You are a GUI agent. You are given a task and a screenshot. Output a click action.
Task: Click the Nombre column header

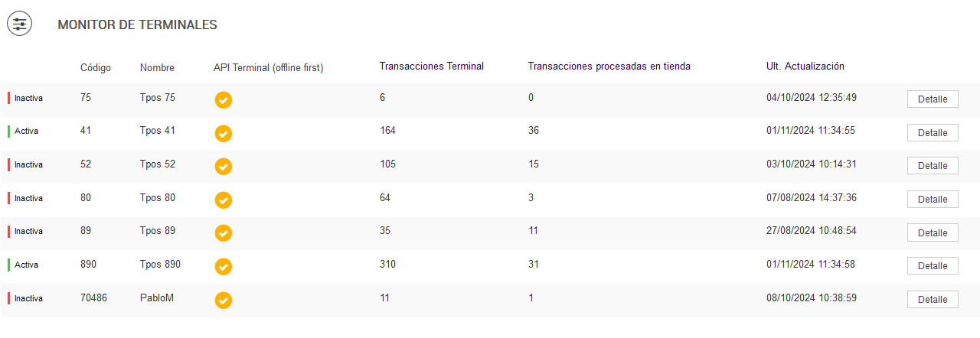pyautogui.click(x=157, y=67)
